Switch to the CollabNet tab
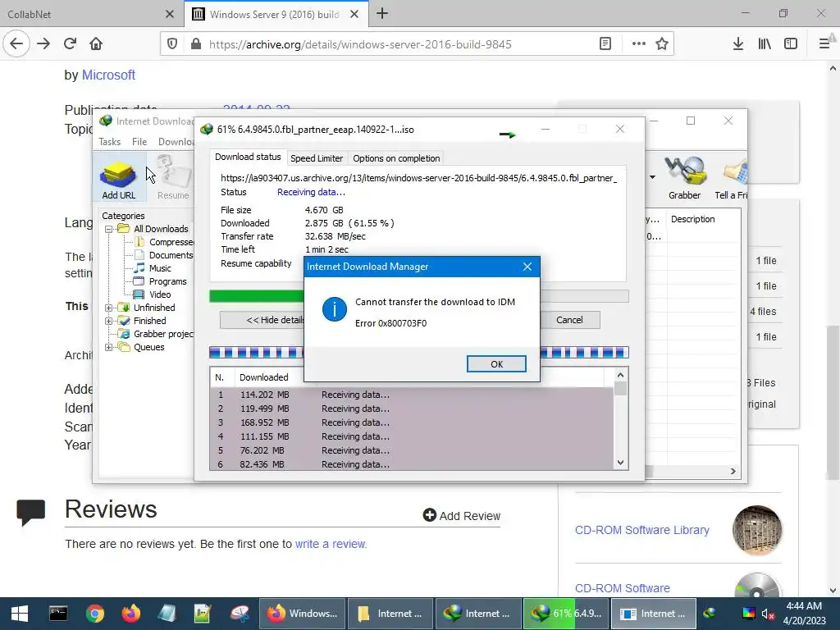Image resolution: width=840 pixels, height=630 pixels. (x=91, y=14)
